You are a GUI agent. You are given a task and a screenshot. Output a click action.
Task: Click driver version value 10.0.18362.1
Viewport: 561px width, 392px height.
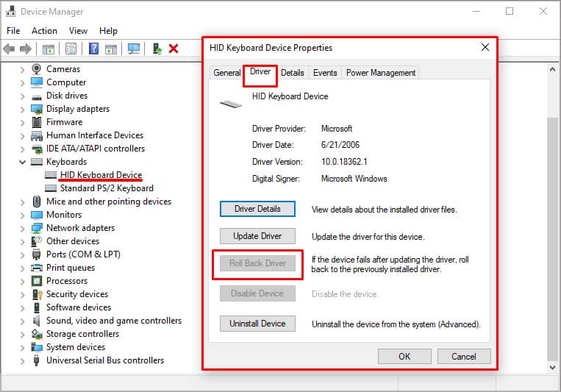[x=344, y=162]
